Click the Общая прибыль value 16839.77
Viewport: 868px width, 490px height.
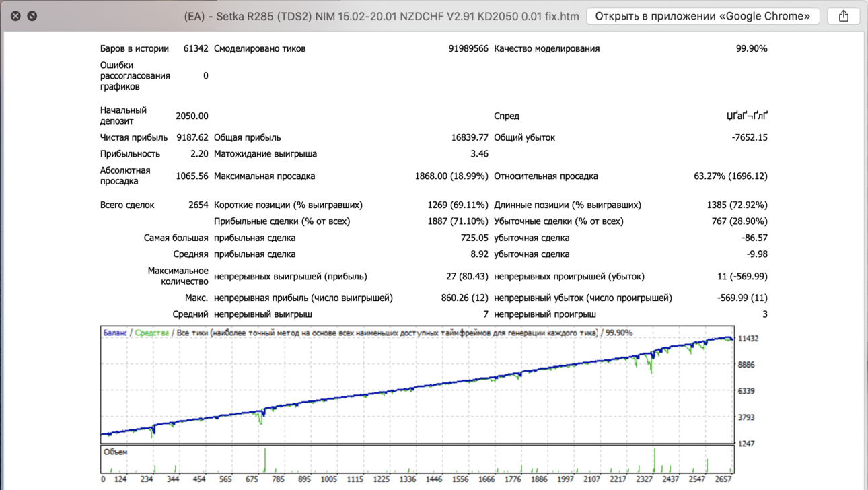[470, 137]
